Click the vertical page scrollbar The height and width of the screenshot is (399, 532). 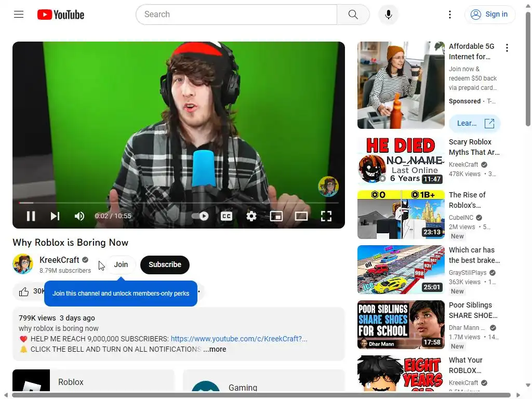click(x=528, y=70)
